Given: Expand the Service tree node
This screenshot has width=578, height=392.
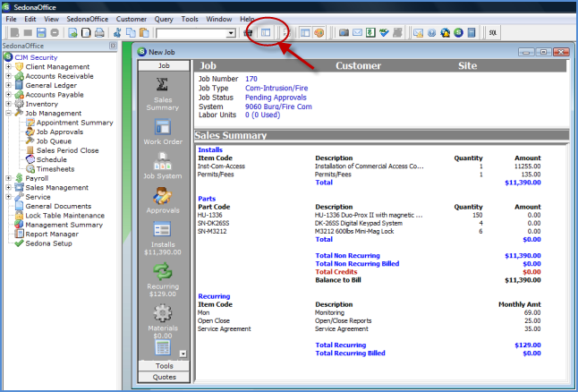Looking at the screenshot, I should point(8,197).
